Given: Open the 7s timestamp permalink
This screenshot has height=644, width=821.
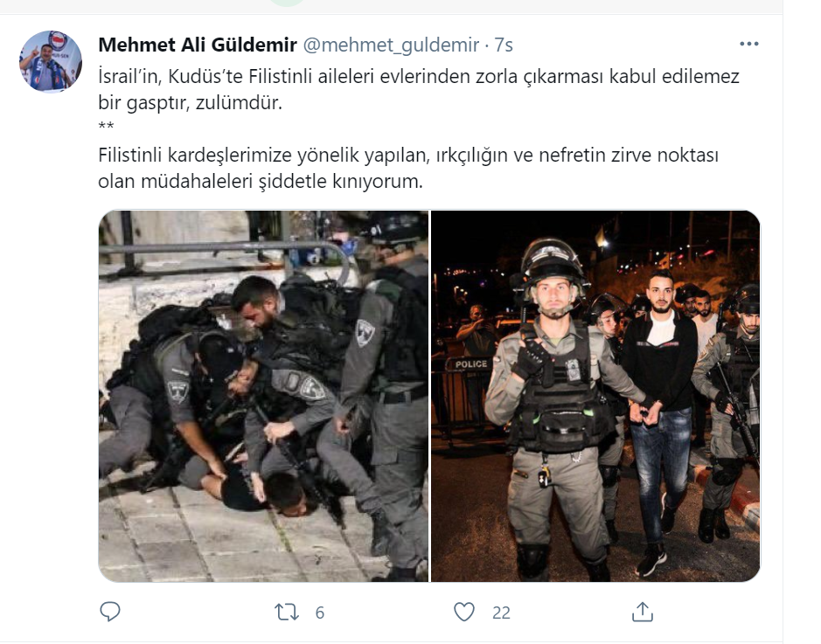Looking at the screenshot, I should [x=504, y=45].
